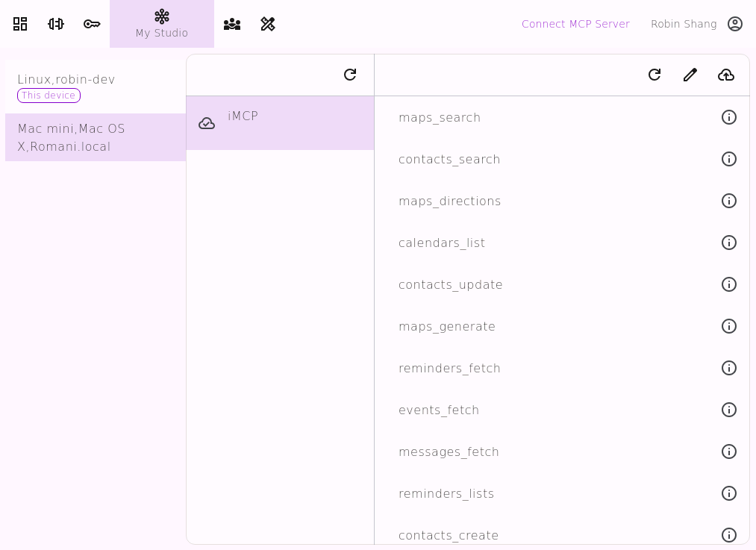
Task: Click the dumbbell icon in top navigation
Action: tap(56, 24)
